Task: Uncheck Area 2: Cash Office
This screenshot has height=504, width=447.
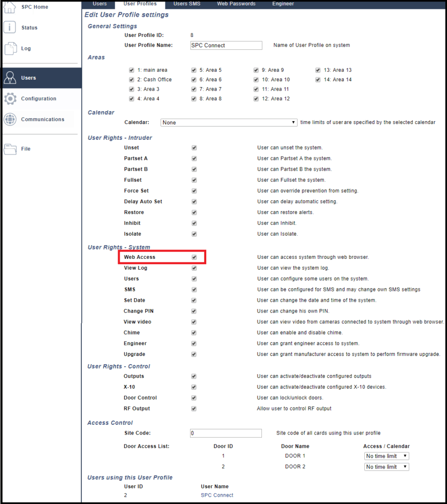Action: (x=131, y=79)
